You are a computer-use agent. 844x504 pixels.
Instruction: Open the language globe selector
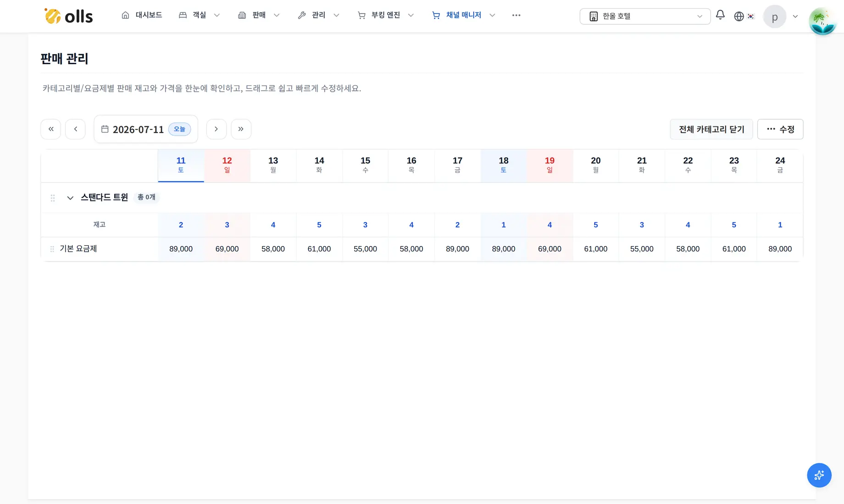coord(739,16)
